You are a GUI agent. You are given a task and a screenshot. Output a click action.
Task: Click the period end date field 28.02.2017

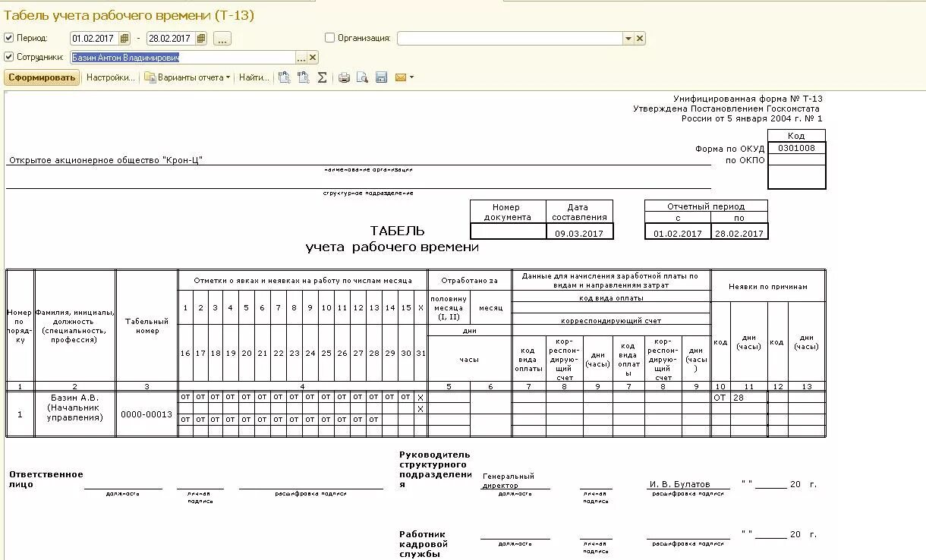171,38
